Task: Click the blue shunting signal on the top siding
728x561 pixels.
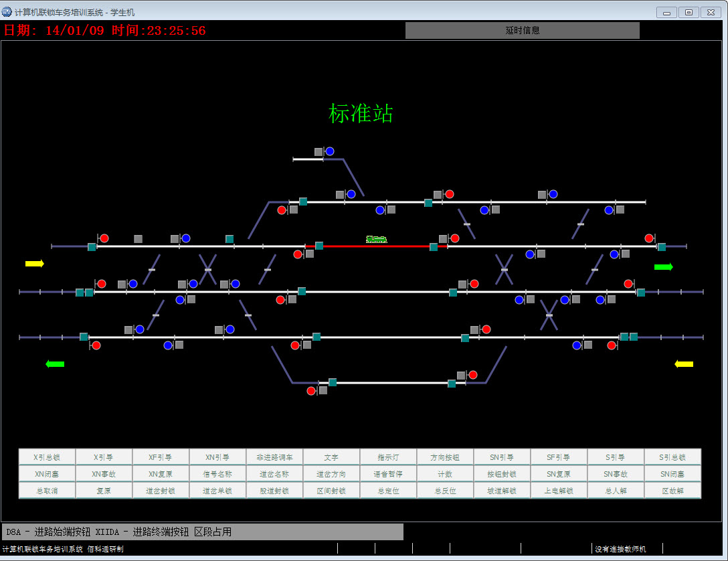Action: pyautogui.click(x=329, y=151)
